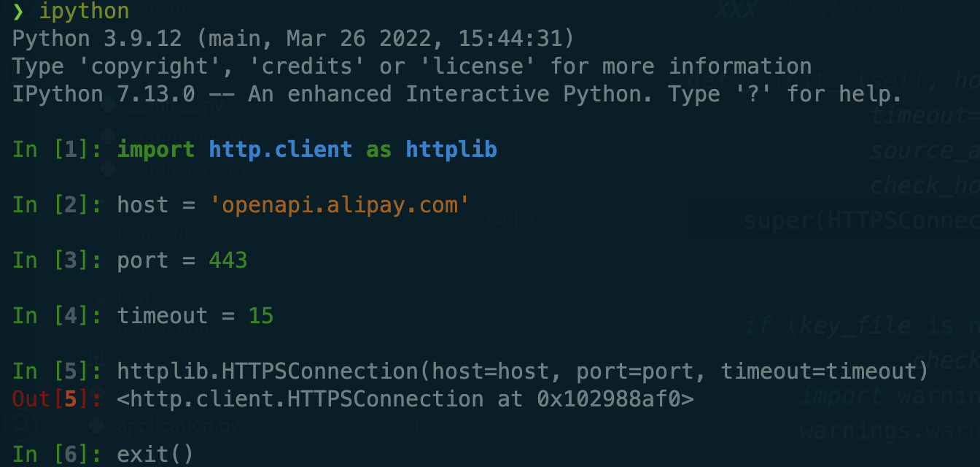Click the 'http.client' module name
Image resolution: width=980 pixels, height=467 pixels.
281,150
